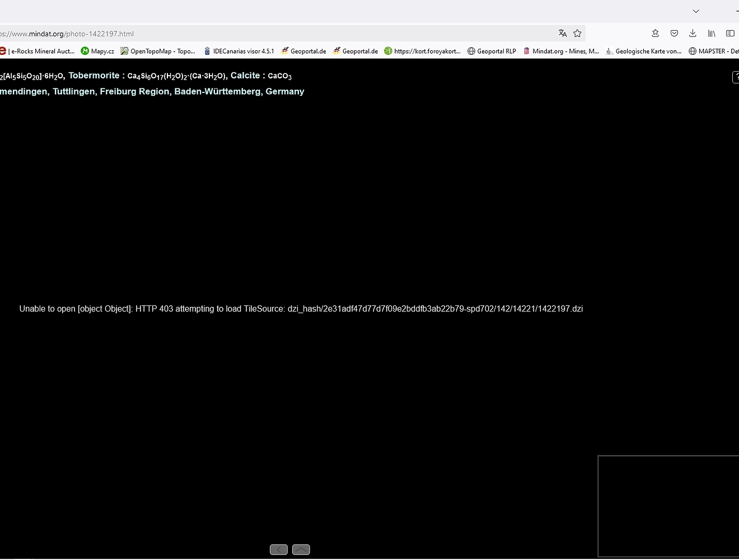Open IDECanarias visor 4.5.1 bookmark

pyautogui.click(x=238, y=51)
